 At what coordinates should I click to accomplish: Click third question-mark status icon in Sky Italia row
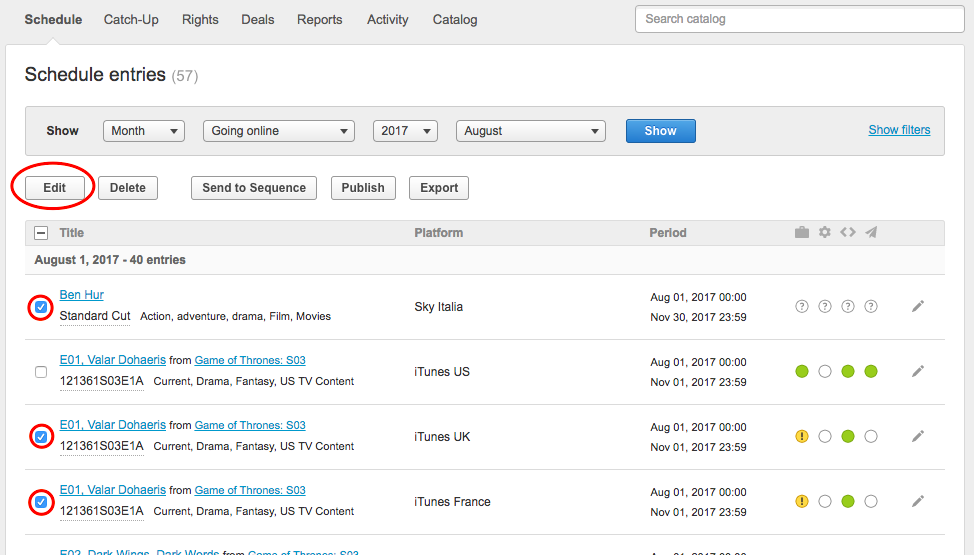pos(848,306)
